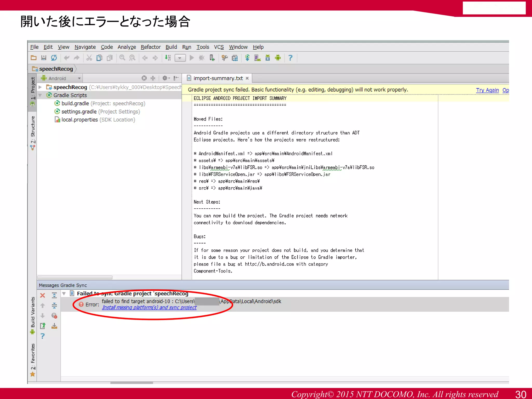Select settings.gradle in the tree
This screenshot has height=399, width=532.
(97, 111)
